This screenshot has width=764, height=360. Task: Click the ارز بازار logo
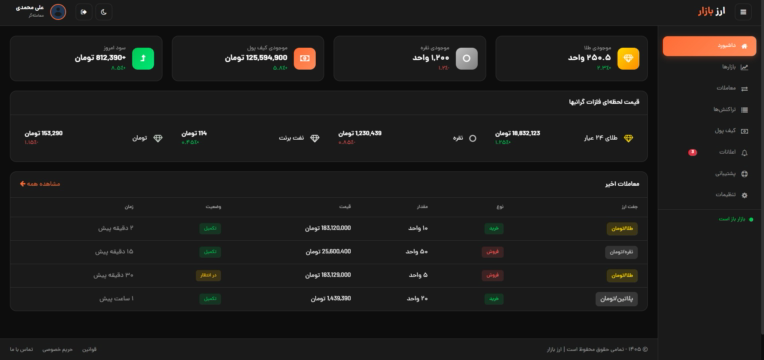(x=711, y=12)
